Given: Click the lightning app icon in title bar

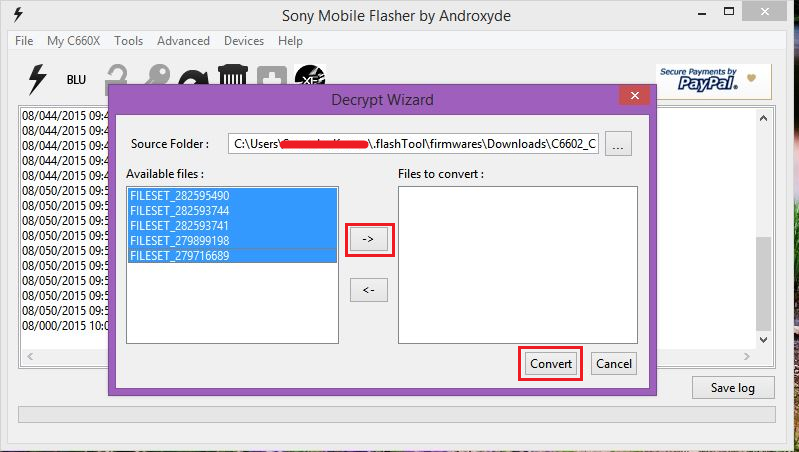Looking at the screenshot, I should [x=18, y=14].
